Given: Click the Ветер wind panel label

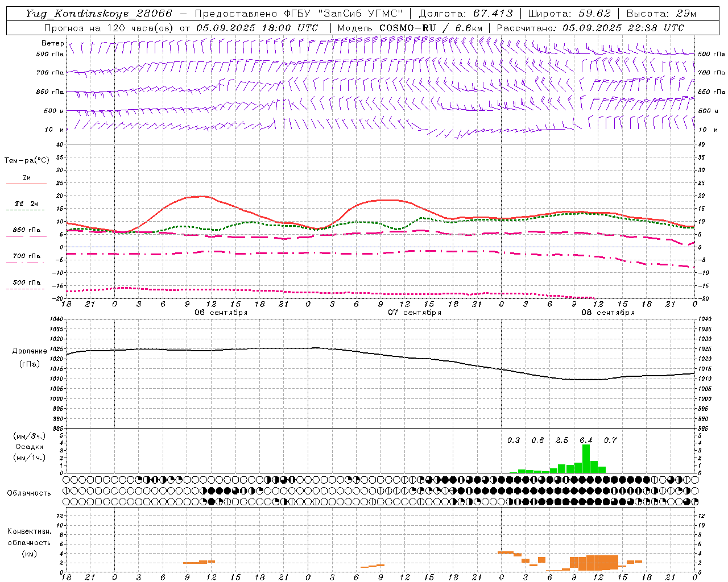Looking at the screenshot, I should point(52,43).
